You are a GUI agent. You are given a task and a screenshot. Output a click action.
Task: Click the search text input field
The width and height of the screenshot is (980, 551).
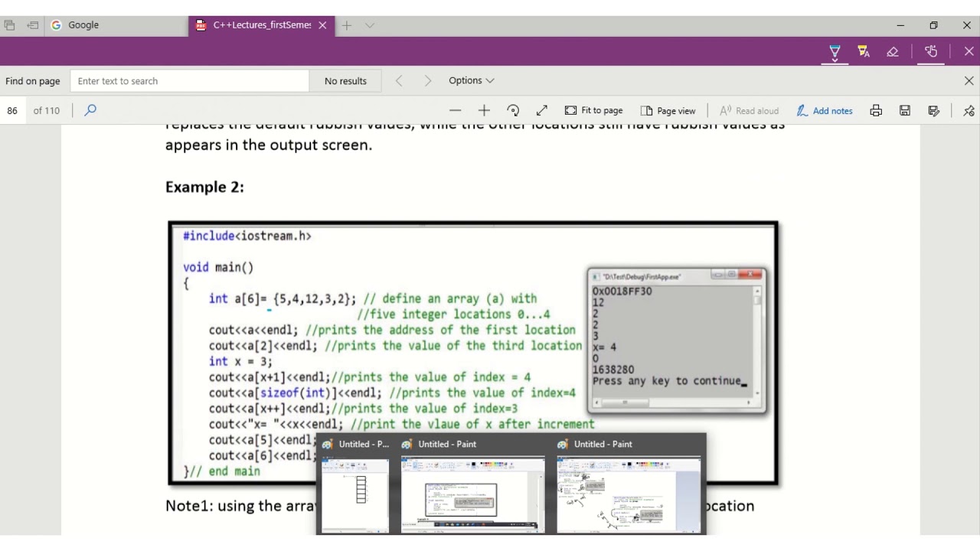(190, 80)
